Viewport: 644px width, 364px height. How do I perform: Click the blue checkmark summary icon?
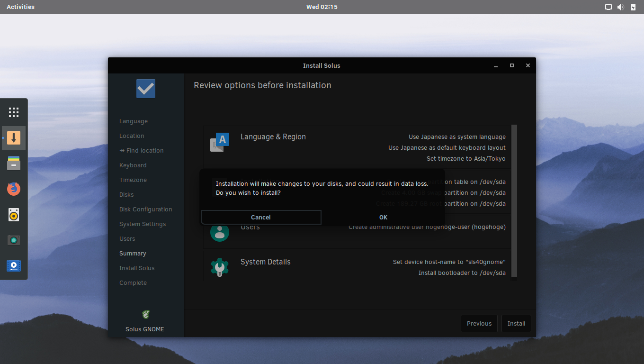(x=146, y=89)
